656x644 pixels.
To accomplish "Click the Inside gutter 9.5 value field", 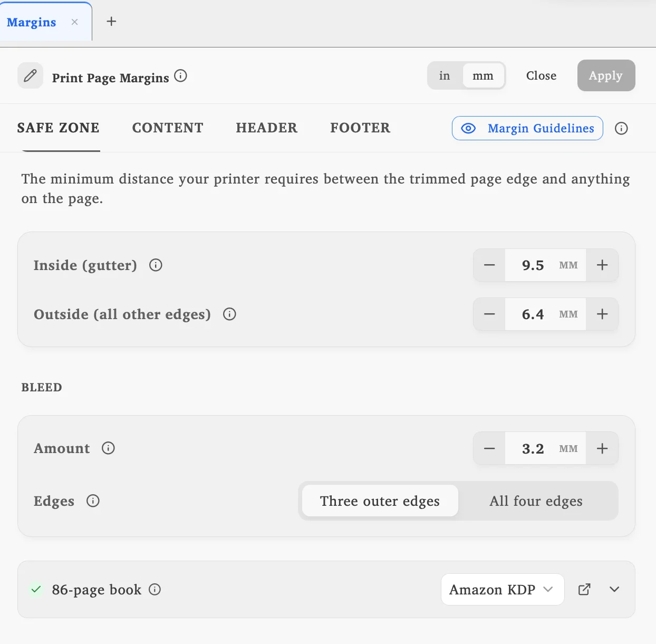I will click(545, 265).
